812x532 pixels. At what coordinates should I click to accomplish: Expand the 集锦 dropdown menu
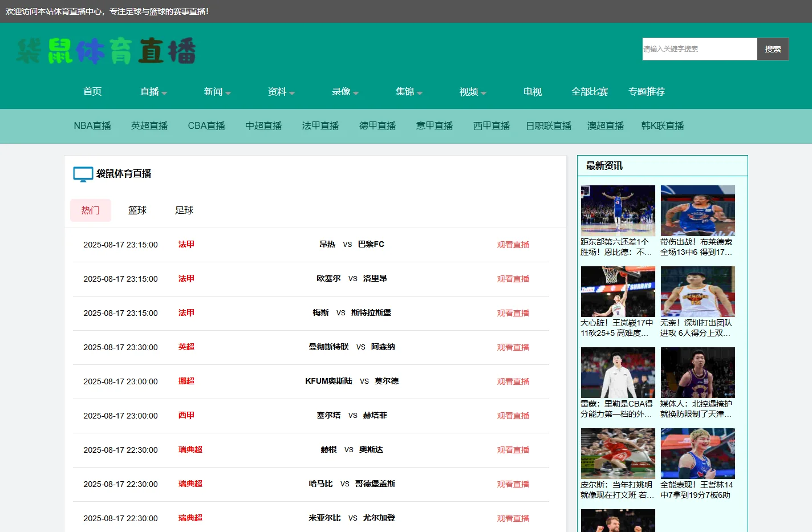click(x=409, y=92)
